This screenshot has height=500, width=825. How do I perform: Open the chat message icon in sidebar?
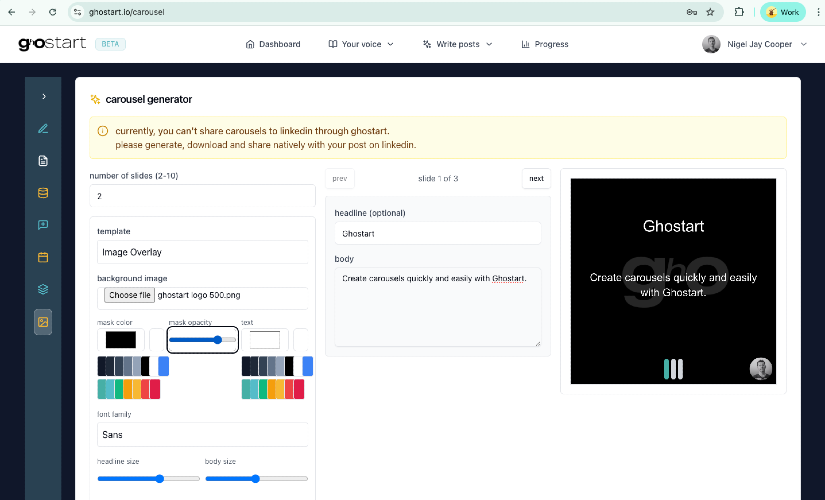(43, 225)
